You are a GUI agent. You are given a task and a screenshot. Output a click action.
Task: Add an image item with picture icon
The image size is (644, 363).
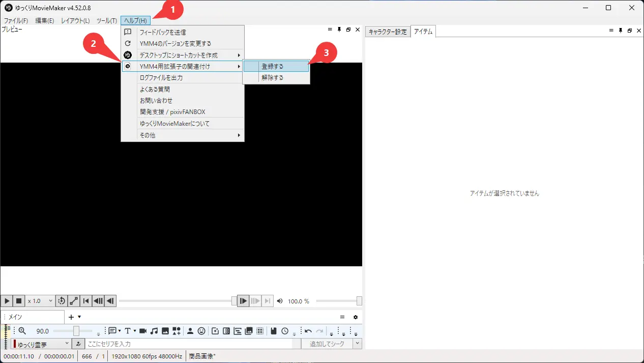tap(165, 331)
